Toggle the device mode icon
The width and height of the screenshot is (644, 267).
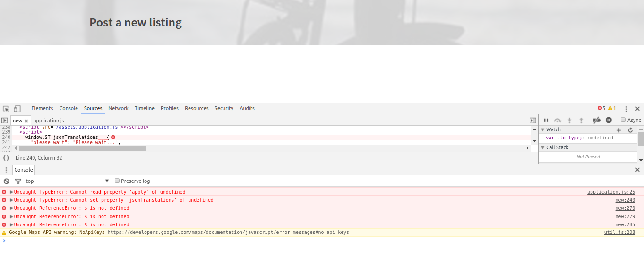[17, 109]
